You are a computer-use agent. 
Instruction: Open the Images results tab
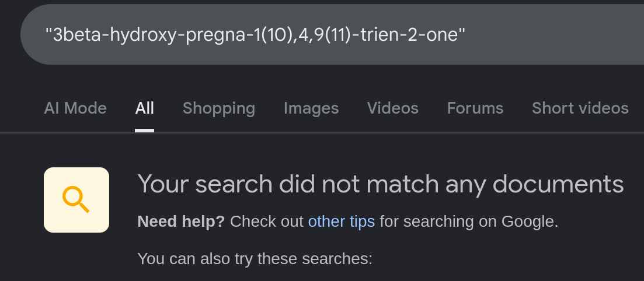(x=311, y=108)
